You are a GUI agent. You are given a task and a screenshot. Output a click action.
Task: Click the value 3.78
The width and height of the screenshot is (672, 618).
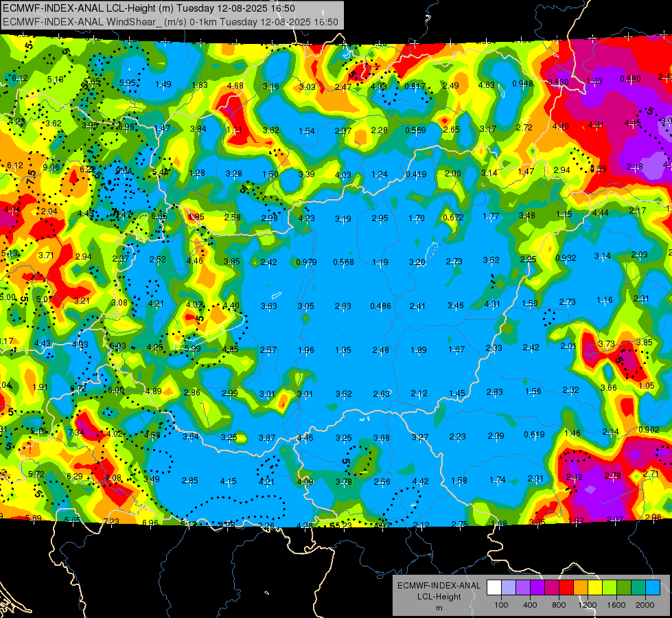(x=344, y=482)
